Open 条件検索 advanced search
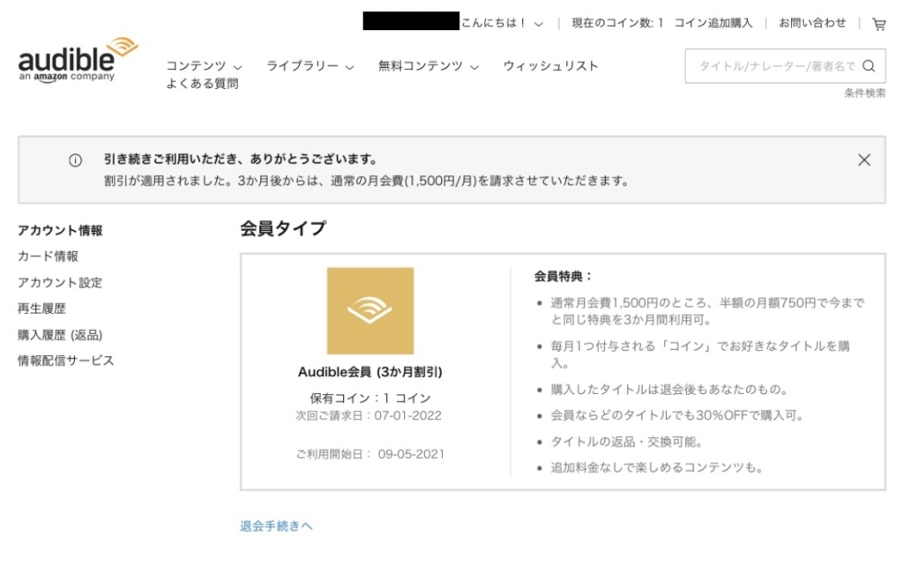Screen dimensions: 903x588 point(865,93)
